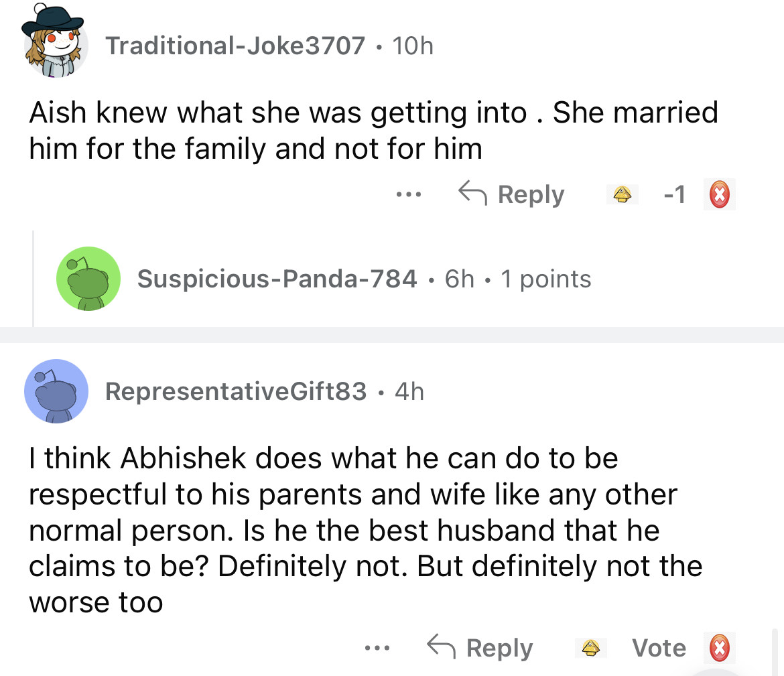This screenshot has width=784, height=676.
Task: Open the three-dot menu on RepresentativeGift83's comment
Action: [377, 648]
